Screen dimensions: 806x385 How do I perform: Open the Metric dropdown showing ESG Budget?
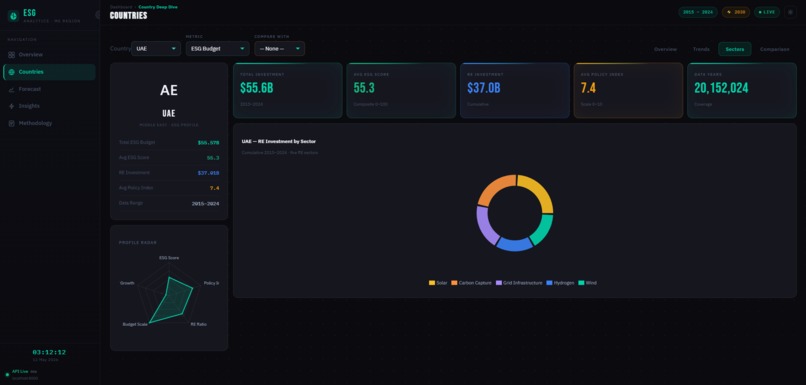(217, 49)
